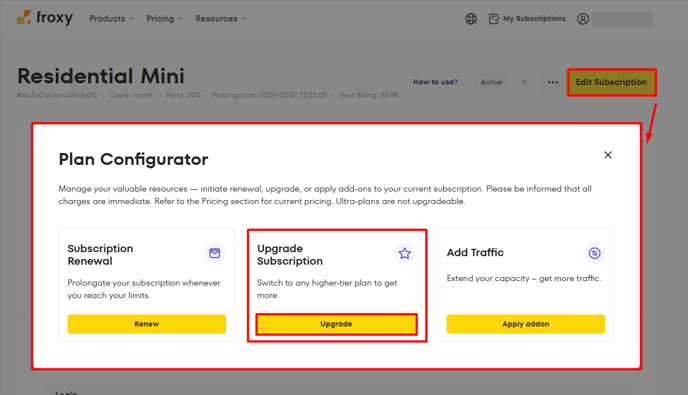Image resolution: width=688 pixels, height=395 pixels.
Task: Click the Apply addon button
Action: (x=526, y=324)
